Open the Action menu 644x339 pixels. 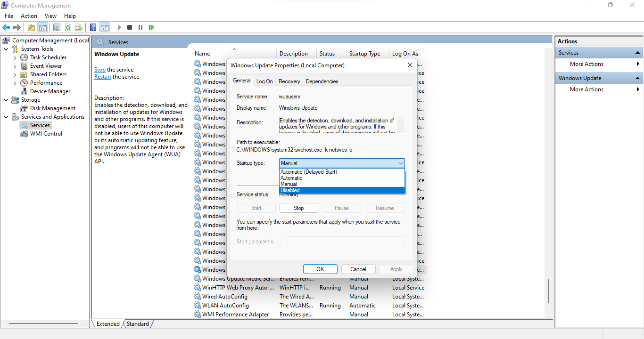29,16
